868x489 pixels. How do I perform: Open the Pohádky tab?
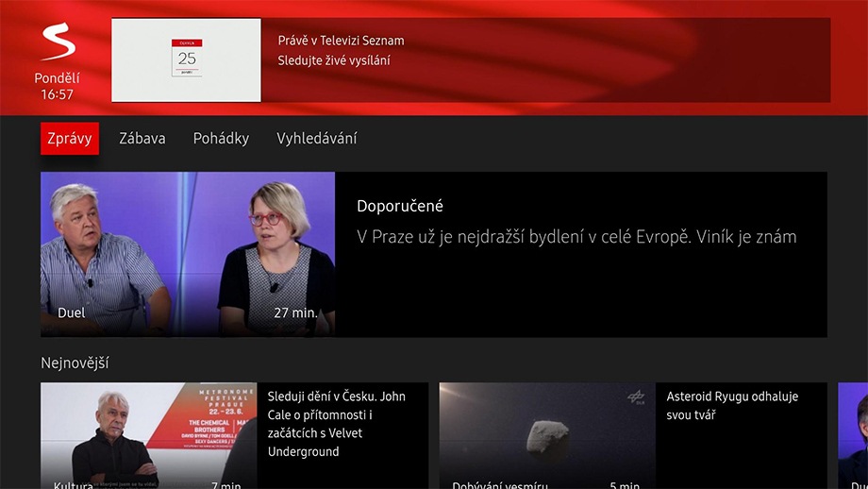[x=221, y=139]
